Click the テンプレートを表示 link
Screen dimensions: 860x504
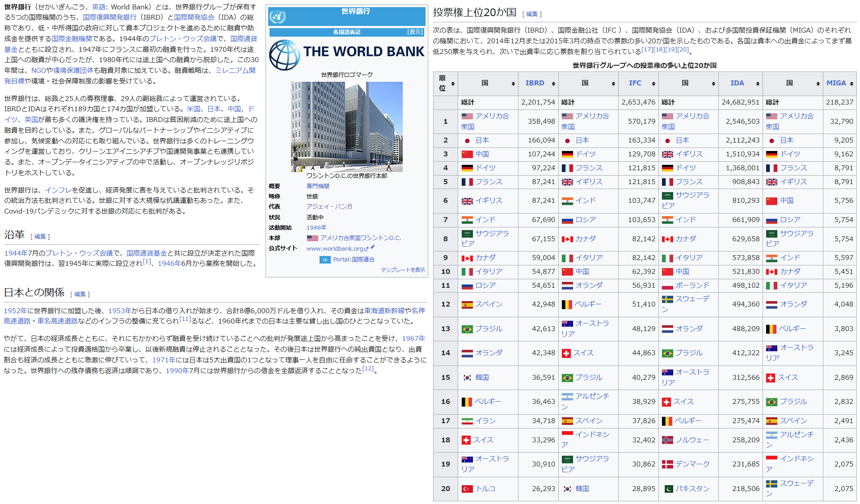click(x=403, y=270)
